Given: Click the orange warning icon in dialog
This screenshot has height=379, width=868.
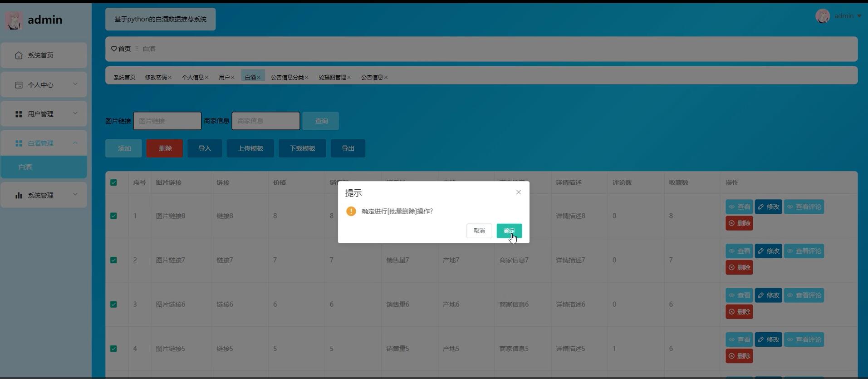Looking at the screenshot, I should 351,211.
